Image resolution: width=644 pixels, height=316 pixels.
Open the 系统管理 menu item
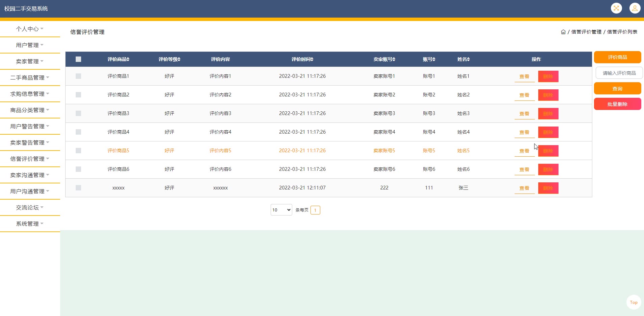click(30, 224)
